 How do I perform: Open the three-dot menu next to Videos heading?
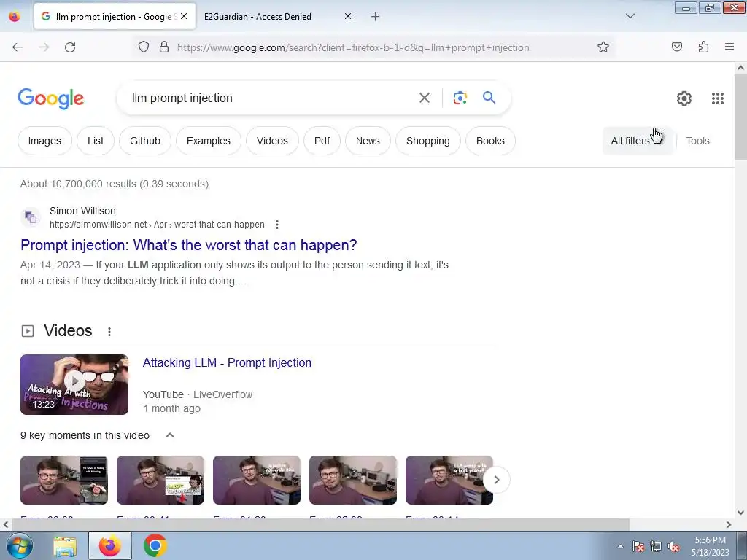point(109,332)
